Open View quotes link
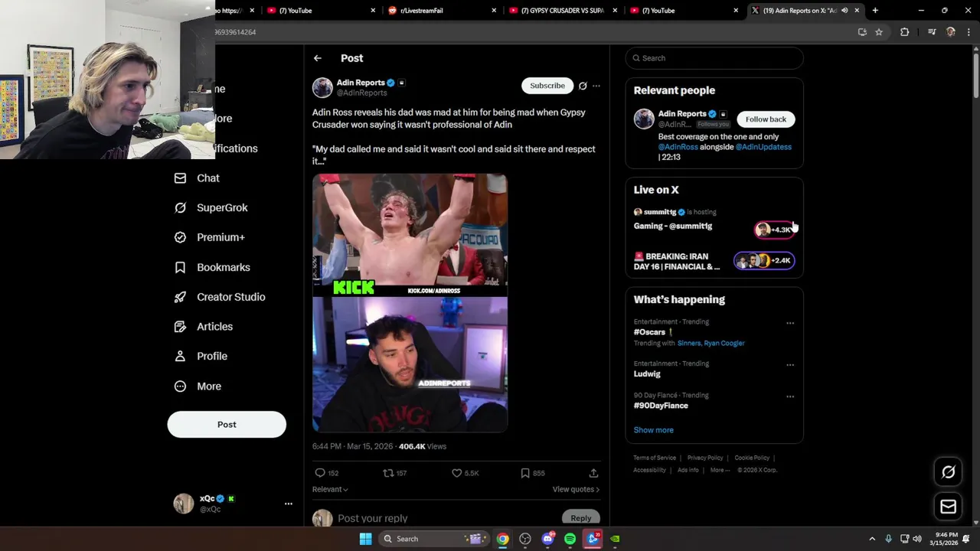The height and width of the screenshot is (551, 980). coord(576,490)
